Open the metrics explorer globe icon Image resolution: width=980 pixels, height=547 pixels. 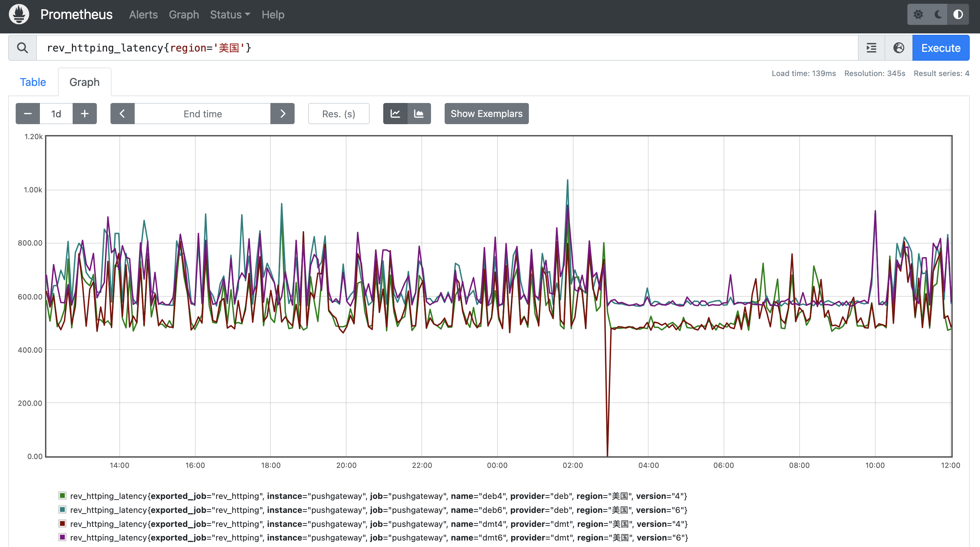coord(899,48)
